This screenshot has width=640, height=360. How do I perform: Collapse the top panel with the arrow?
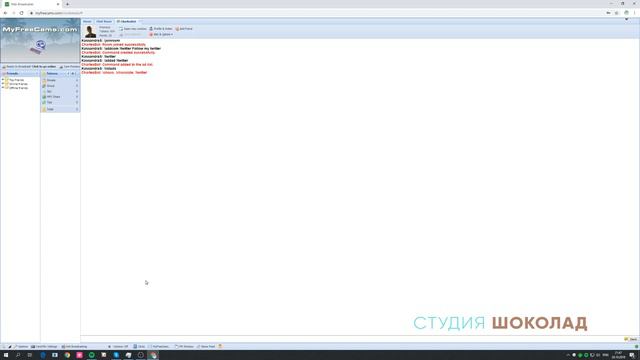627,19
